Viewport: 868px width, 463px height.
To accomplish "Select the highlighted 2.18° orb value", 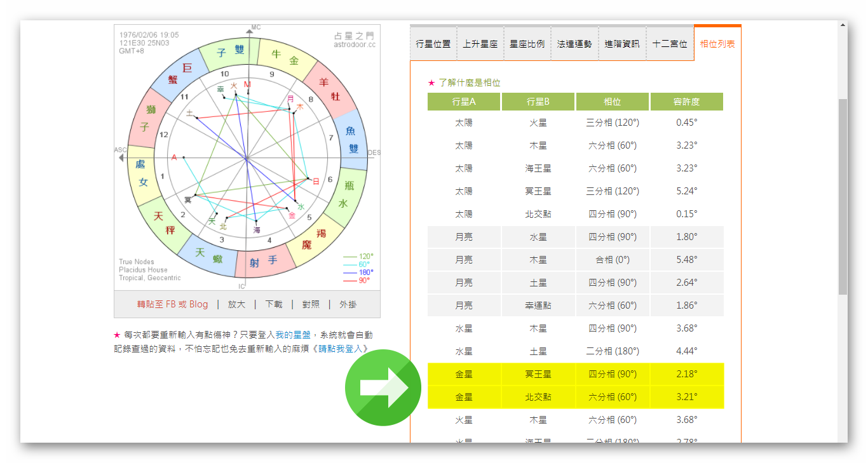I will pyautogui.click(x=687, y=374).
